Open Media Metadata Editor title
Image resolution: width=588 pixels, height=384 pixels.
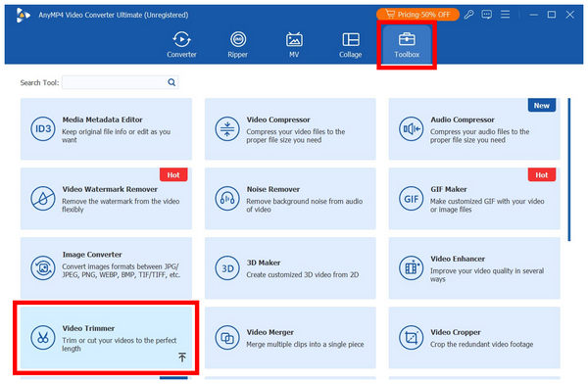102,120
